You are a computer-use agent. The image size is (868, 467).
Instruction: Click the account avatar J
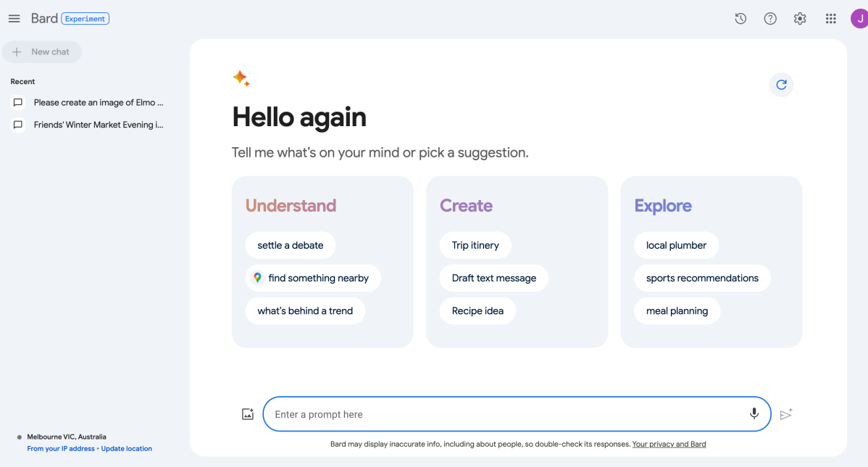pyautogui.click(x=859, y=19)
